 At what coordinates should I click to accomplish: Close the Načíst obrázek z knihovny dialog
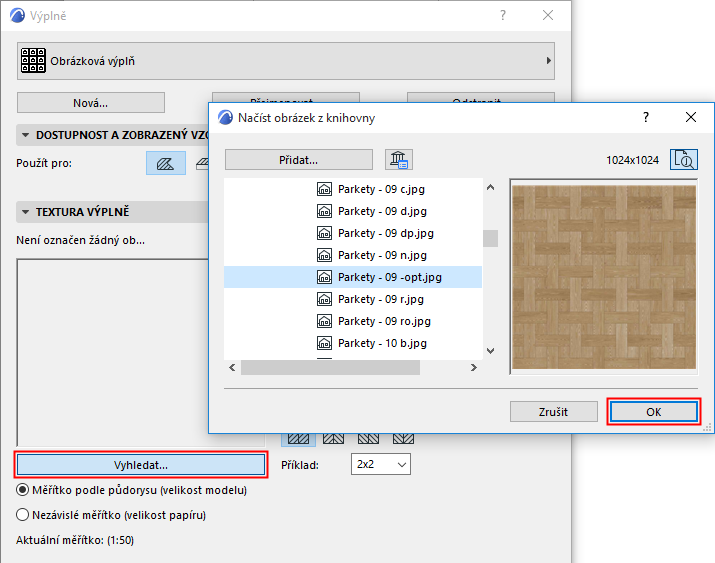[x=691, y=117]
